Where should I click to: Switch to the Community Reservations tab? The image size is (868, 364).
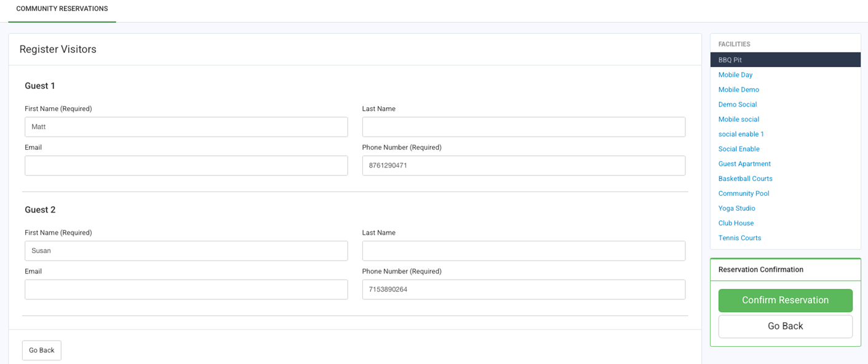pyautogui.click(x=62, y=9)
